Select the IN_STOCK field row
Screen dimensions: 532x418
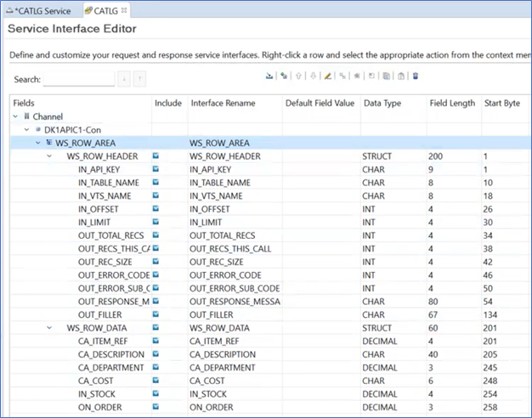click(271, 394)
